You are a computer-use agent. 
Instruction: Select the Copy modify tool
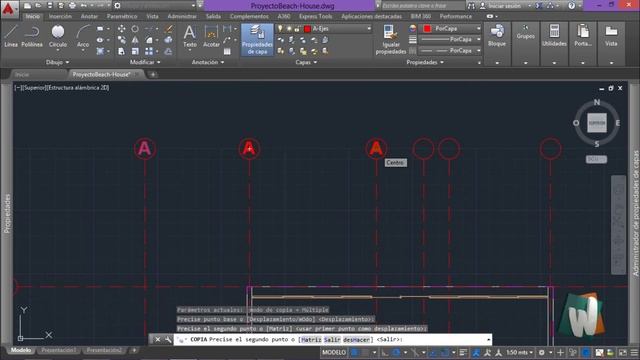[x=122, y=40]
